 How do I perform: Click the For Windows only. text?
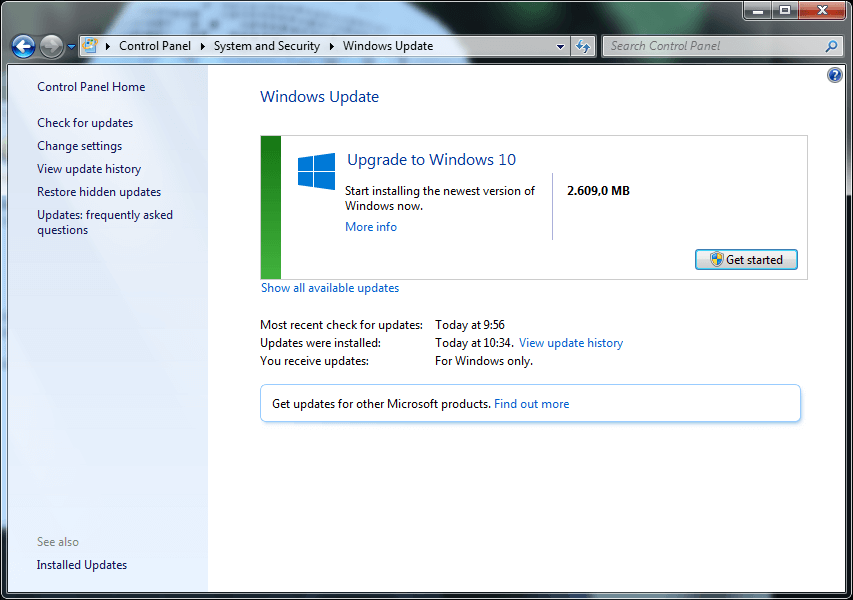click(484, 361)
